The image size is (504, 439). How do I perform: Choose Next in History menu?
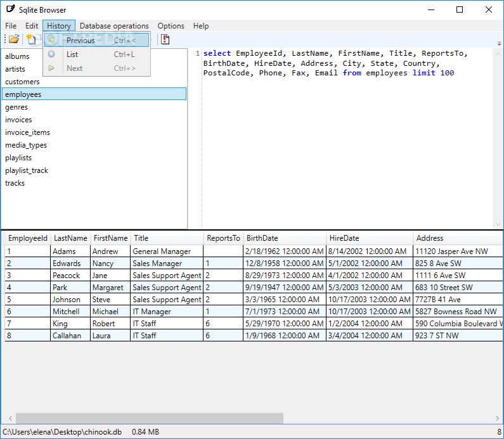96,68
